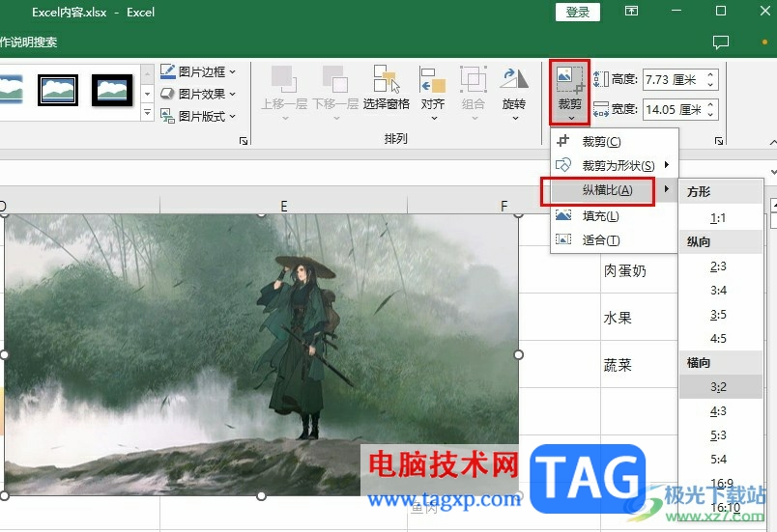Choose Fill (填充) crop option
This screenshot has width=777, height=532.
tap(614, 215)
